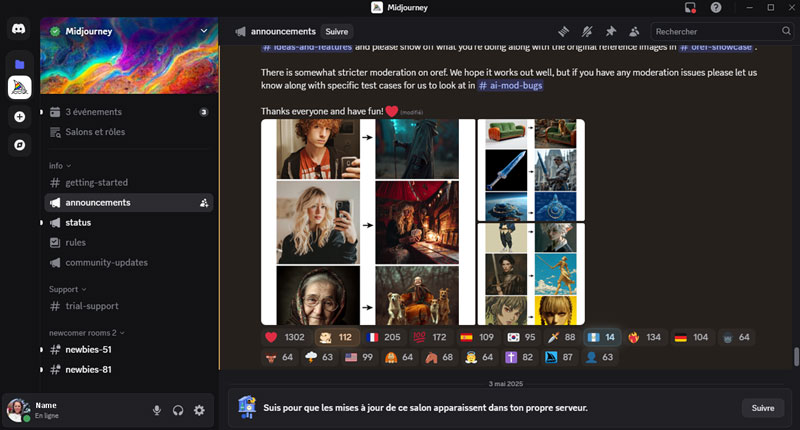This screenshot has width=800, height=430.
Task: Click the message list scrollbar thumb
Action: point(796,357)
